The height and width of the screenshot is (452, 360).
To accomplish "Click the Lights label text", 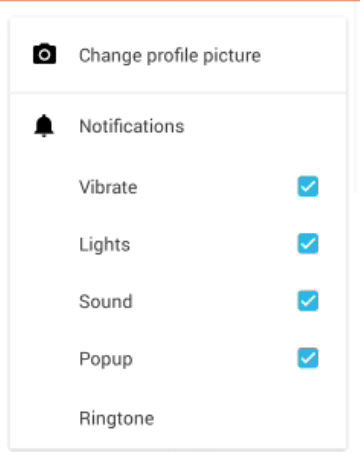I will pyautogui.click(x=104, y=245).
